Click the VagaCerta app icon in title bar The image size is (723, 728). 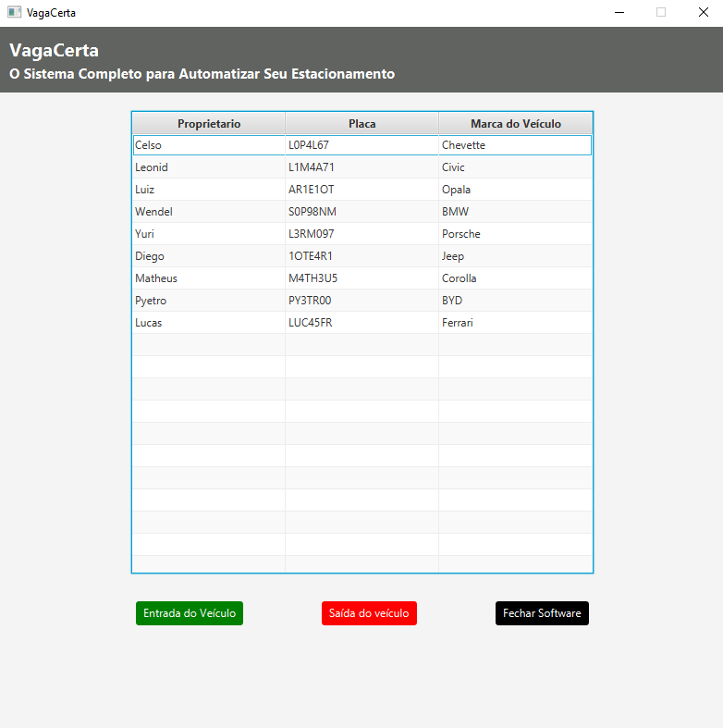point(14,13)
